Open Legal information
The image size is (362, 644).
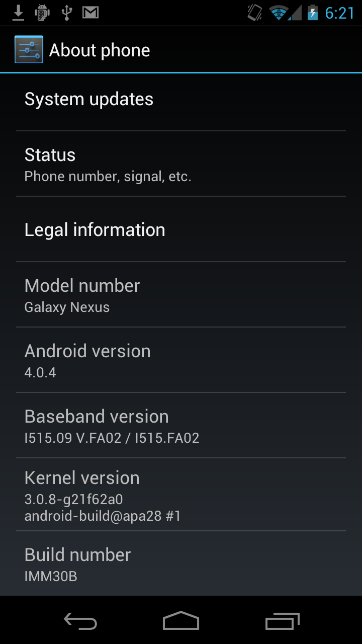[181, 229]
